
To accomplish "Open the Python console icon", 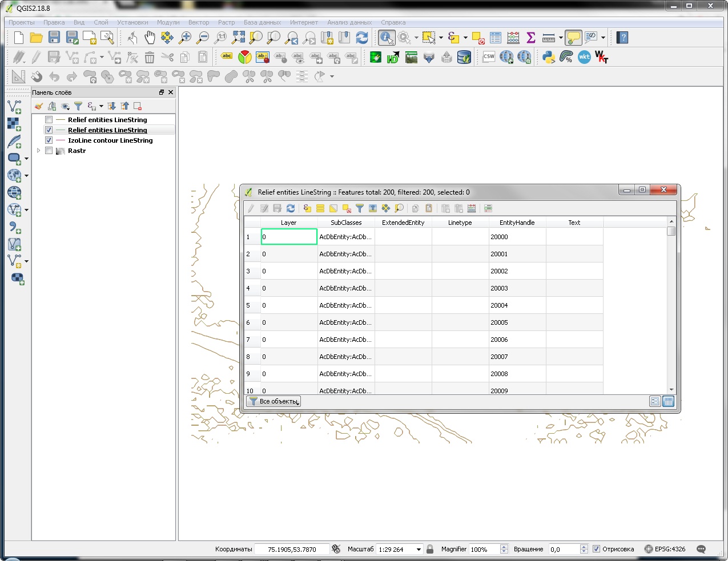I will 549,57.
